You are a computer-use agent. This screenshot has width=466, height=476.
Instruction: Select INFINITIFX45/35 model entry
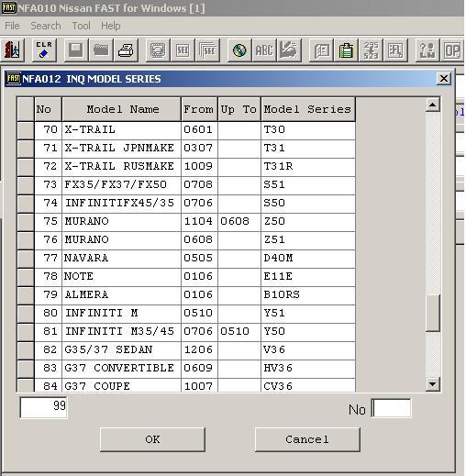tap(121, 204)
